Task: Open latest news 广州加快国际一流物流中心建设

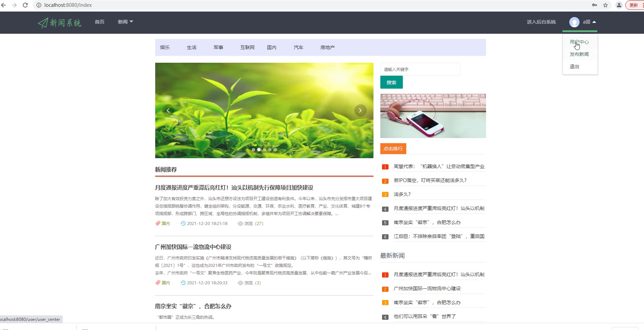Action: coord(427,288)
